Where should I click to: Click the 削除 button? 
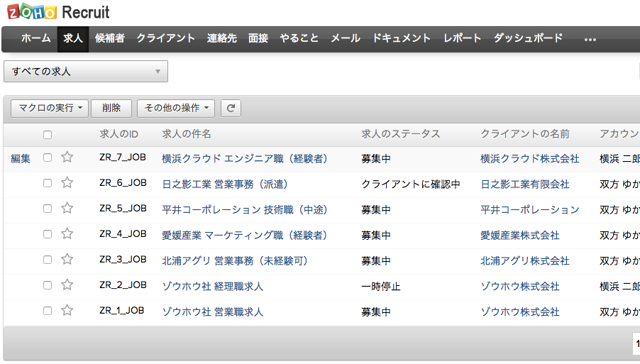[111, 108]
